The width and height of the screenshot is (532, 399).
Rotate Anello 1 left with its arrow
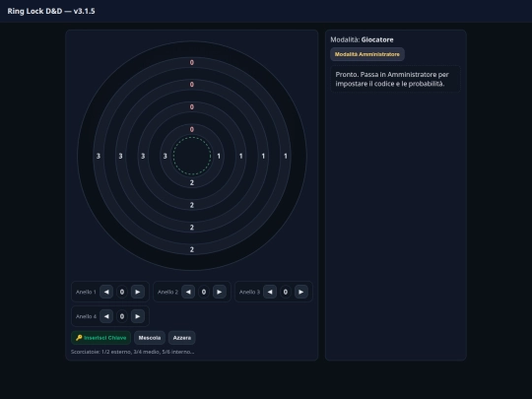[106, 292]
